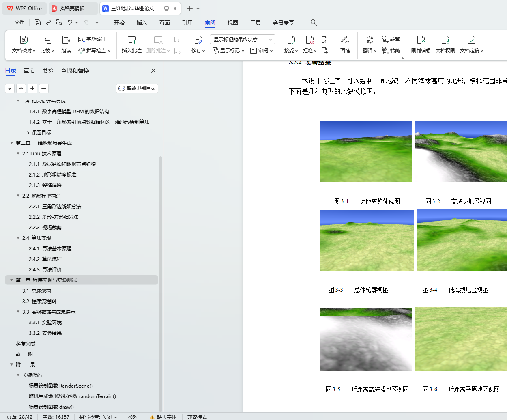Click the 智能识别目录 button
The image size is (507, 420).
click(x=137, y=88)
